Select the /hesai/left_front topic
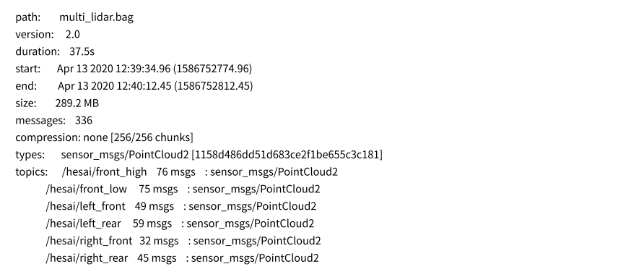Screen dimensions: 644x277 [x=85, y=207]
